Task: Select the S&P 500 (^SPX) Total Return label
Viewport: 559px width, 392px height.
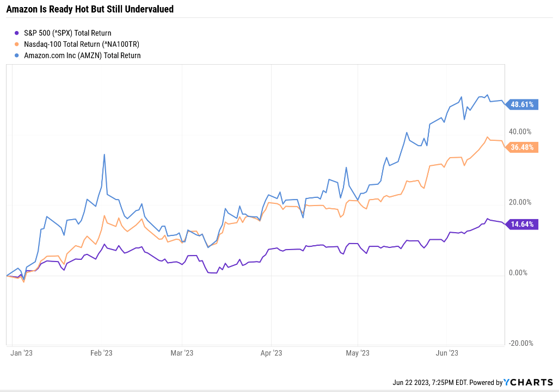Action: pos(67,33)
